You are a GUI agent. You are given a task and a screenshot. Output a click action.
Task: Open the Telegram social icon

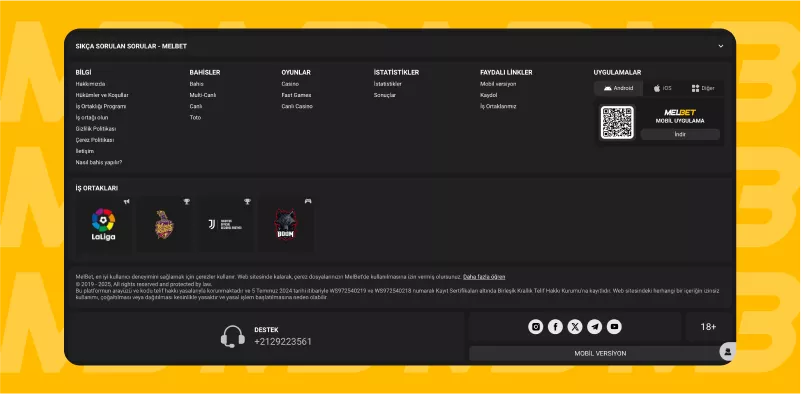[595, 327]
